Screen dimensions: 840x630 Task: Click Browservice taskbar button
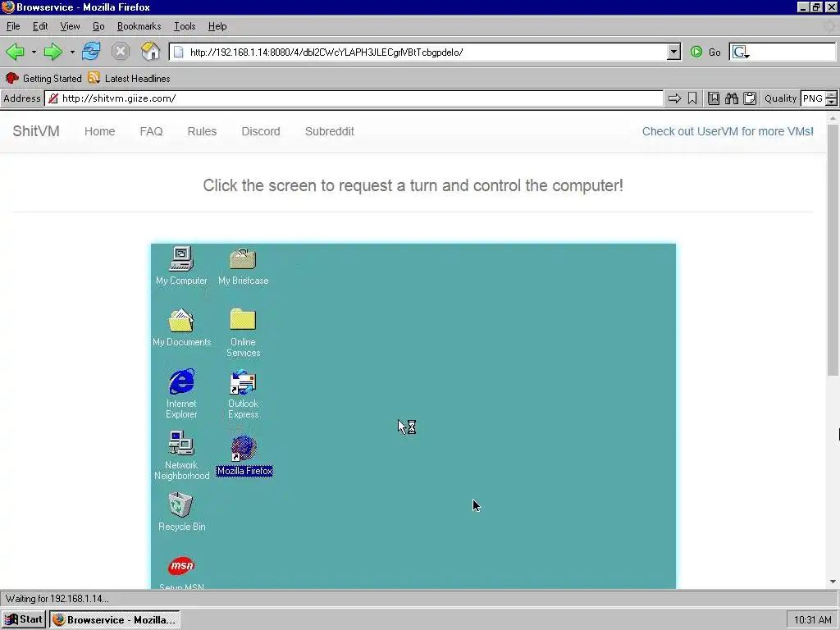pyautogui.click(x=115, y=620)
